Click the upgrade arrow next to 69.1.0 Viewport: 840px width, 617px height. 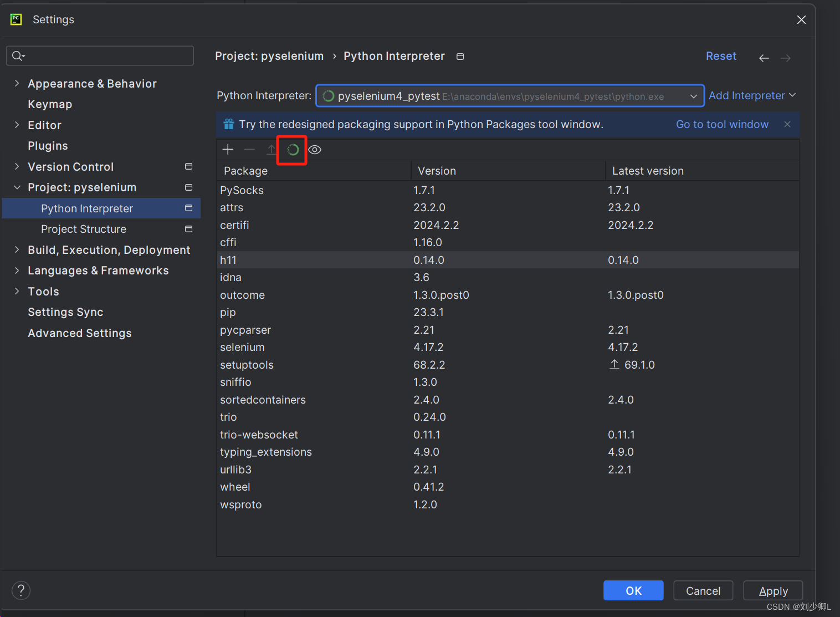[x=614, y=364]
